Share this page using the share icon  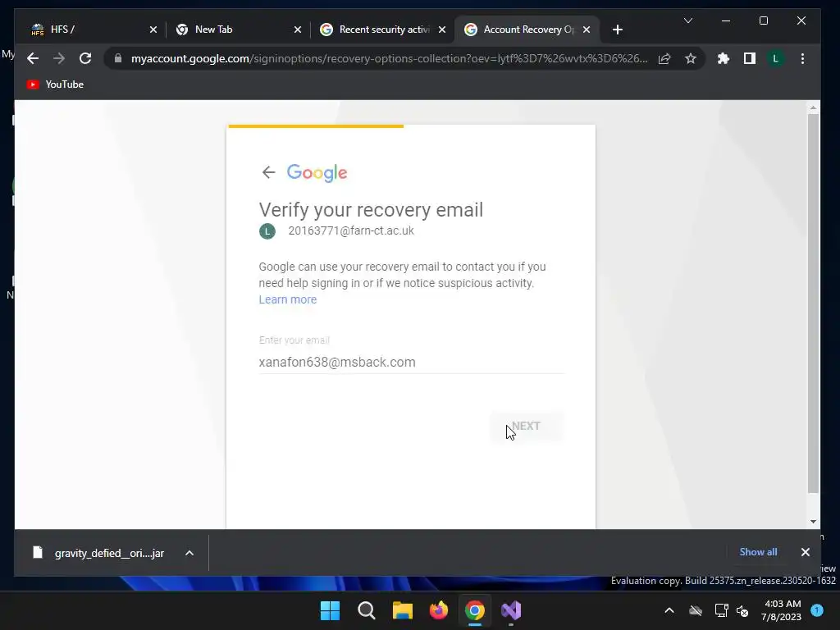click(664, 58)
